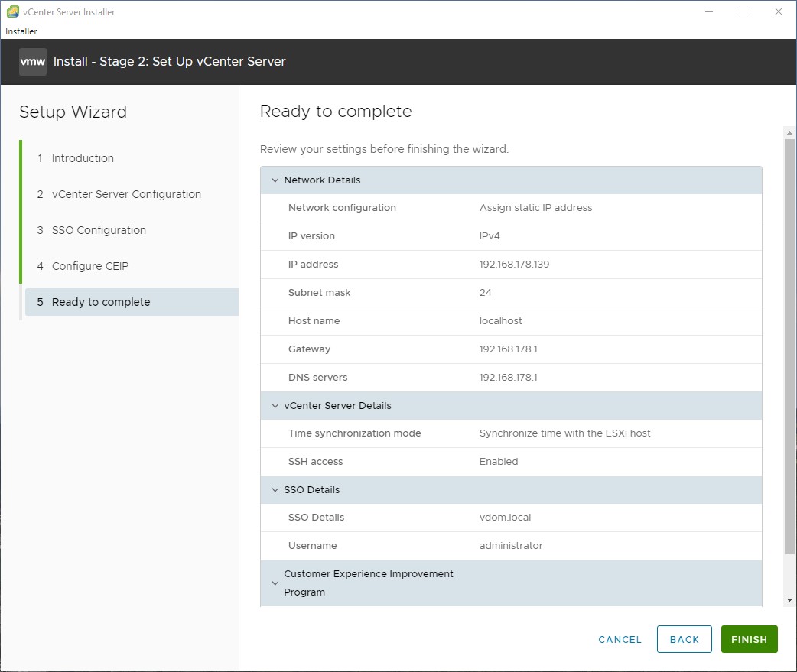
Task: Select the SSH access row showing Enabled
Action: pos(511,461)
